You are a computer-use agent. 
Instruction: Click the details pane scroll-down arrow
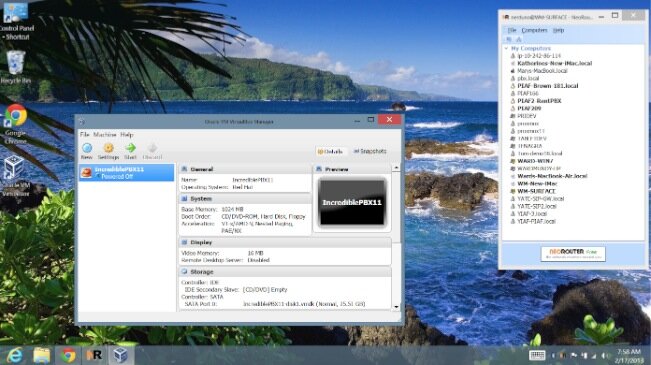[396, 307]
